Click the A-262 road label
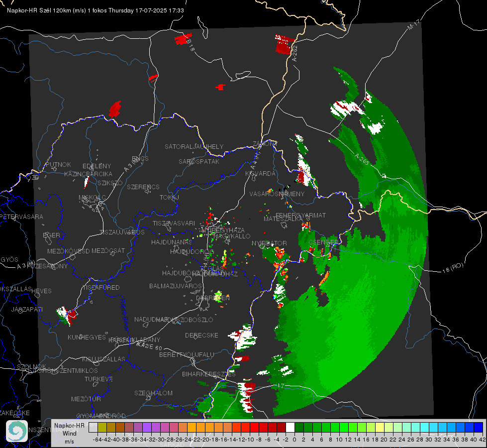The height and width of the screenshot is (448, 487). point(294,53)
